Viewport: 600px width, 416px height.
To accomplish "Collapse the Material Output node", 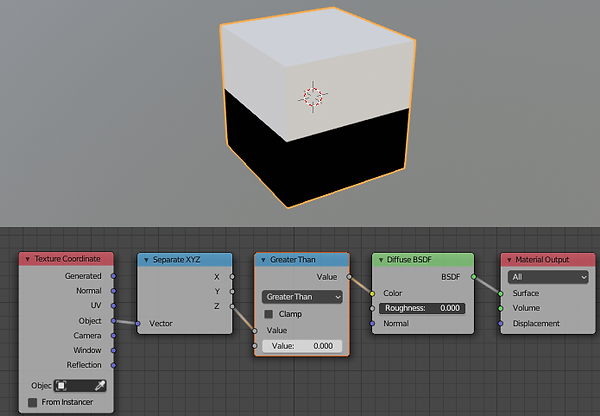I will 509,260.
